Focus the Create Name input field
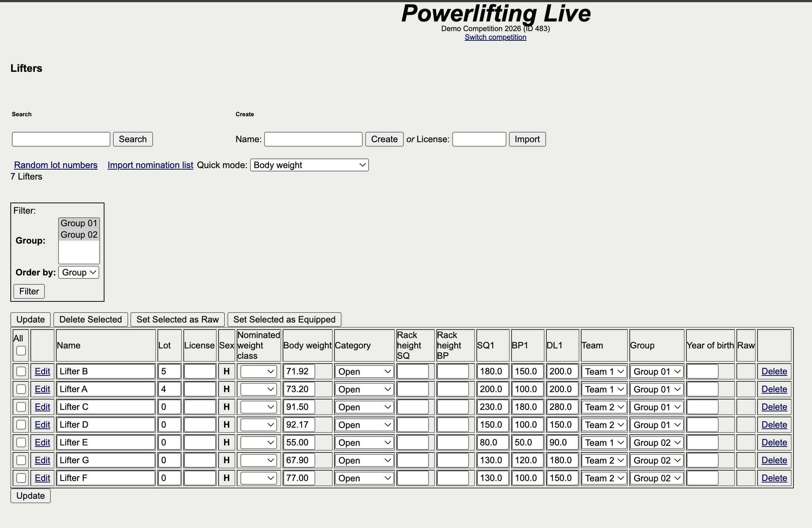Viewport: 812px width, 528px height. pos(313,139)
